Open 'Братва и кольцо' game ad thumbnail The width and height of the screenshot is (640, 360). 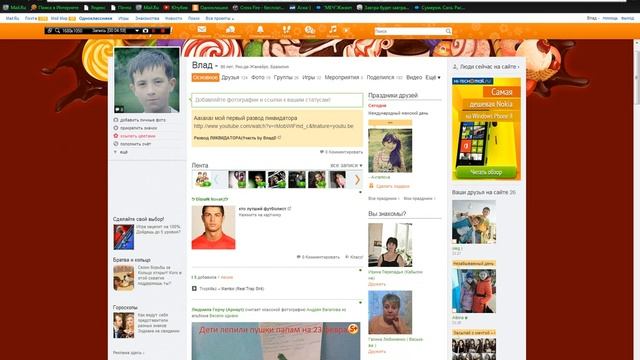(124, 278)
